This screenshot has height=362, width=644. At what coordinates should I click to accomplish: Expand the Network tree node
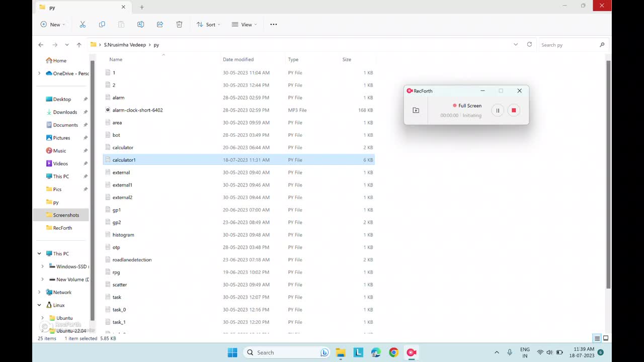pos(39,292)
